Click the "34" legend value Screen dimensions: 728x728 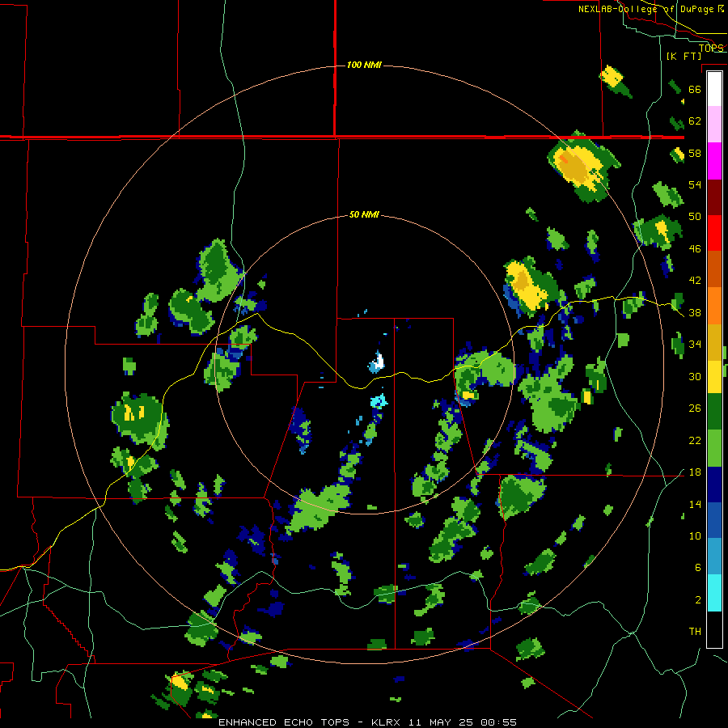pyautogui.click(x=695, y=345)
